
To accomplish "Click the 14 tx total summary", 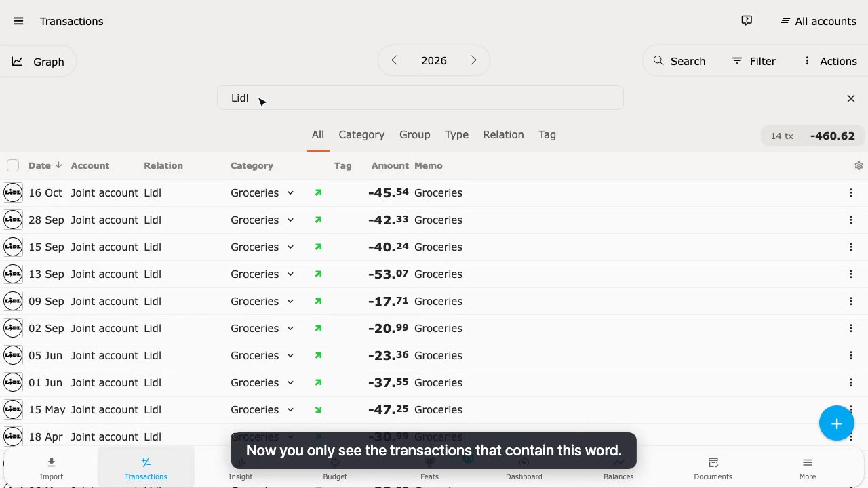I will coord(812,136).
